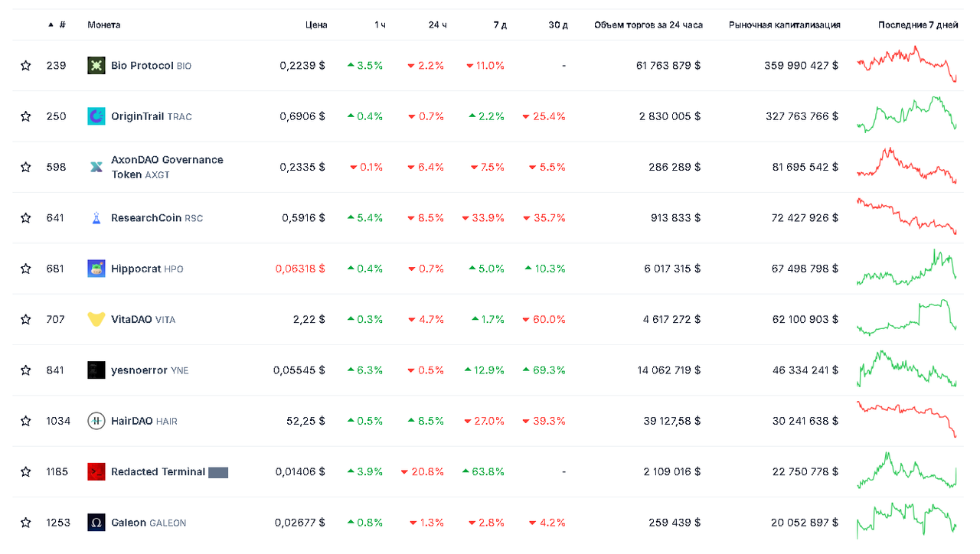Image resolution: width=980 pixels, height=554 pixels.
Task: Sort by Цена column header
Action: [x=316, y=24]
